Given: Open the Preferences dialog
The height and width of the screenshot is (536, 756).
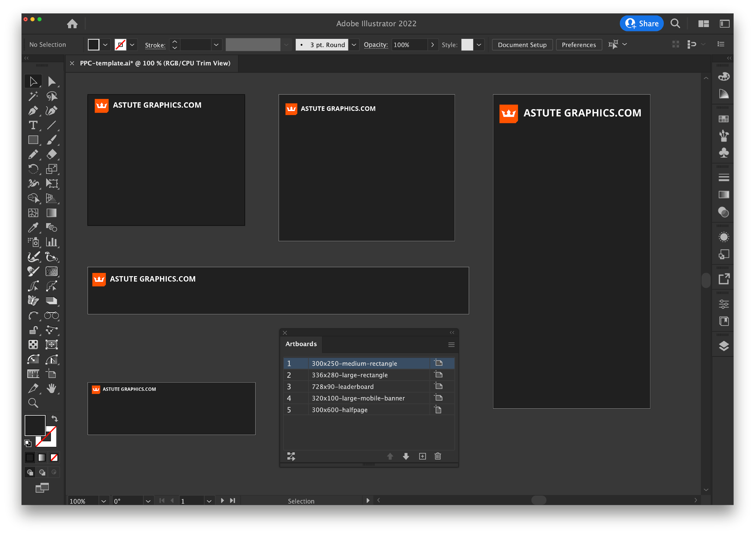Looking at the screenshot, I should point(579,45).
